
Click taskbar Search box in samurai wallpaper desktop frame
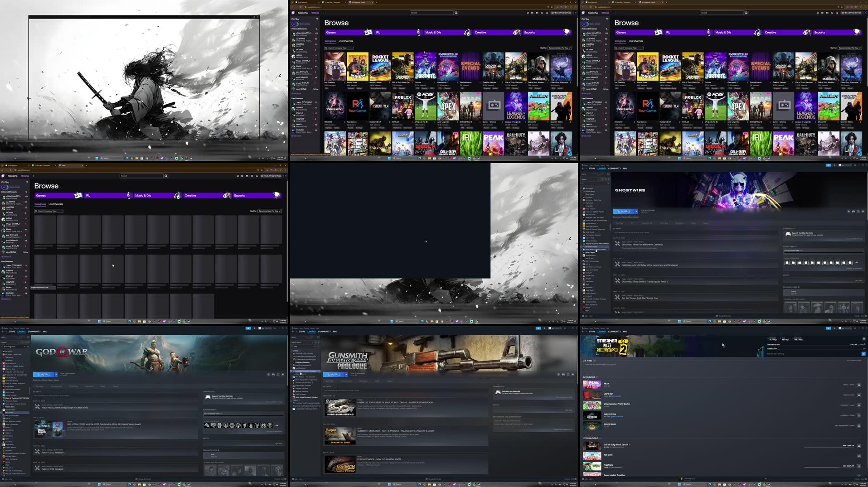(112, 158)
